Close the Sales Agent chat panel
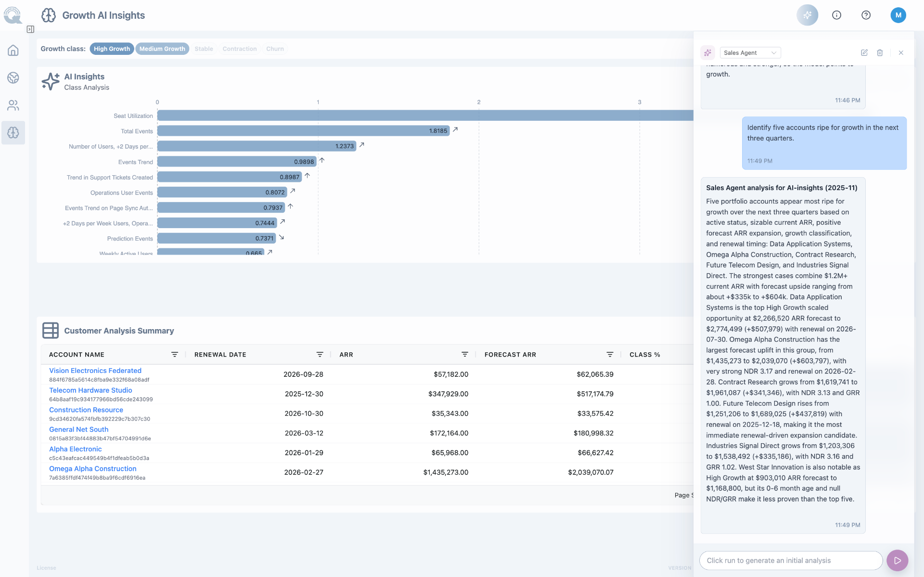 pos(901,52)
